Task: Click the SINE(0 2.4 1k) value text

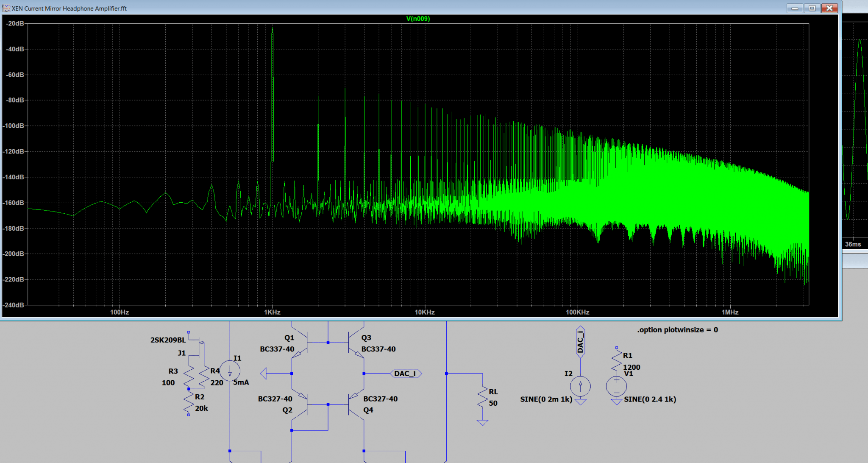Action: pyautogui.click(x=650, y=399)
